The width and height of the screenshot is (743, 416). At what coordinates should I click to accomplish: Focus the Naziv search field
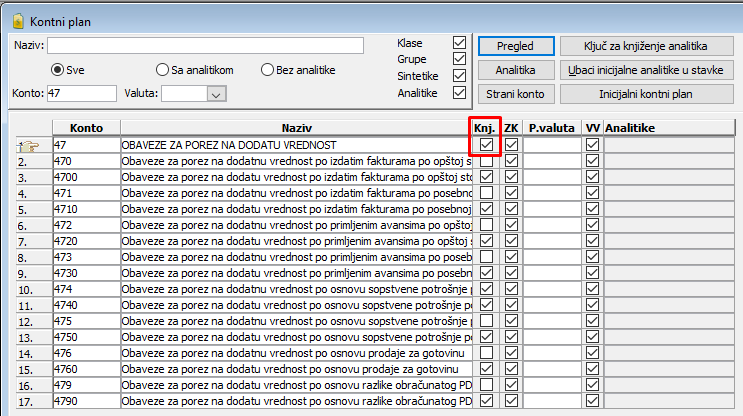pyautogui.click(x=205, y=45)
